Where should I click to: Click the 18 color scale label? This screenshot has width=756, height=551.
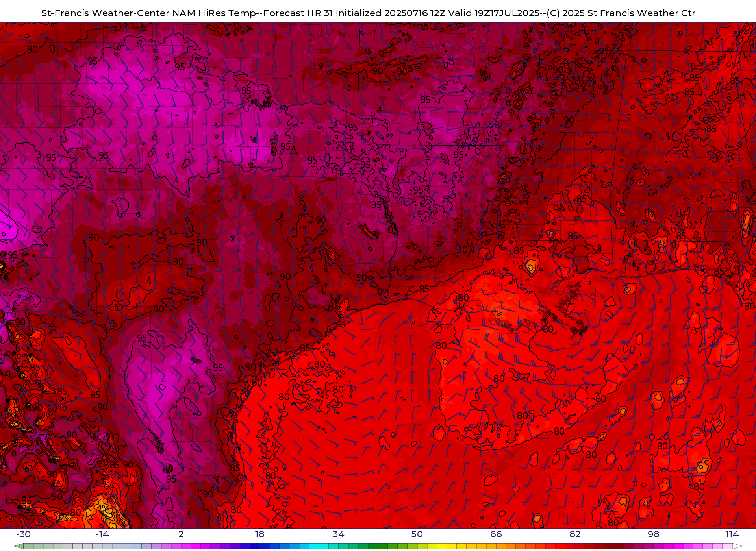(x=260, y=534)
